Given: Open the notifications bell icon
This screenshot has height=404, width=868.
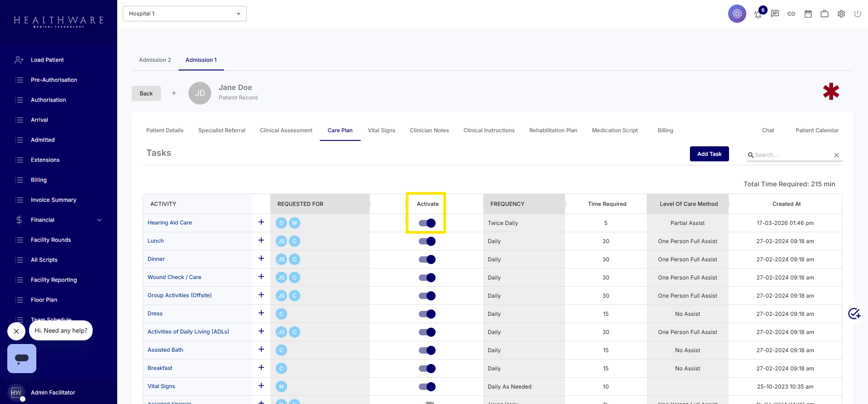Looking at the screenshot, I should (758, 14).
